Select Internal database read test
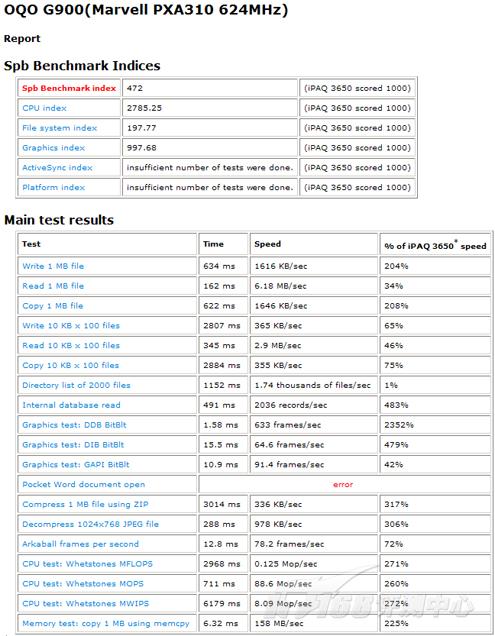Screen dimensions: 495x636 tap(71, 405)
